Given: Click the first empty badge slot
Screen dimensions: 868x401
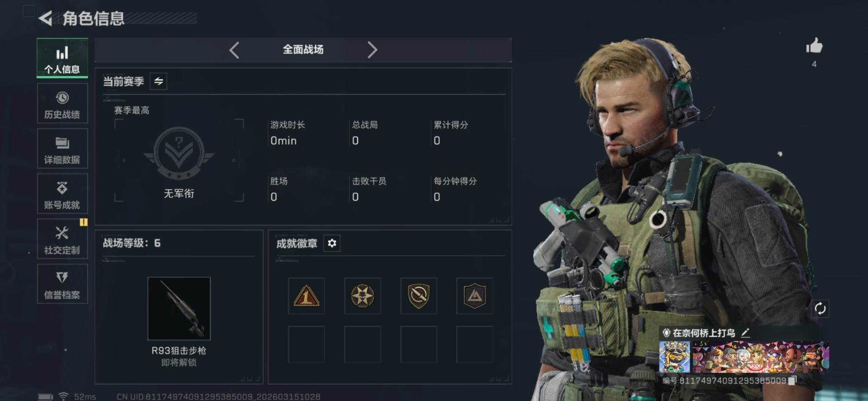Looking at the screenshot, I should click(x=307, y=344).
